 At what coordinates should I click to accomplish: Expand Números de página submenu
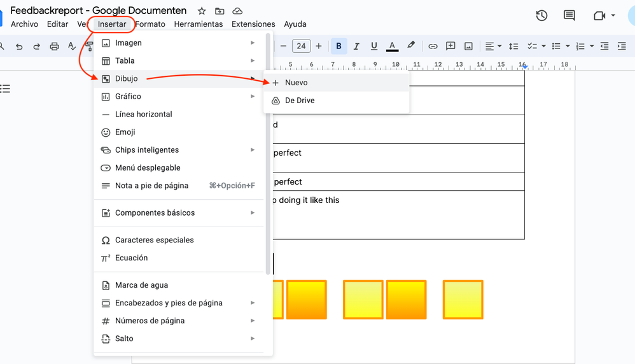click(x=179, y=321)
